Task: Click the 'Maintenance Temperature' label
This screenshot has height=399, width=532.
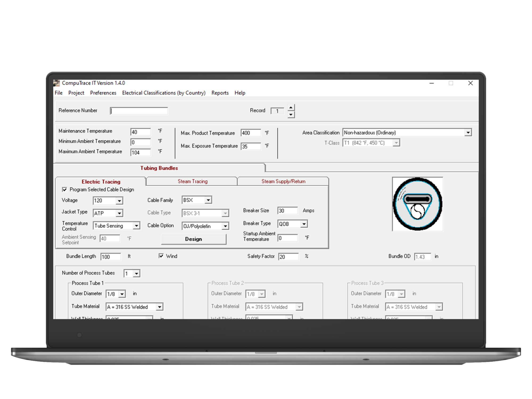Action: point(85,131)
